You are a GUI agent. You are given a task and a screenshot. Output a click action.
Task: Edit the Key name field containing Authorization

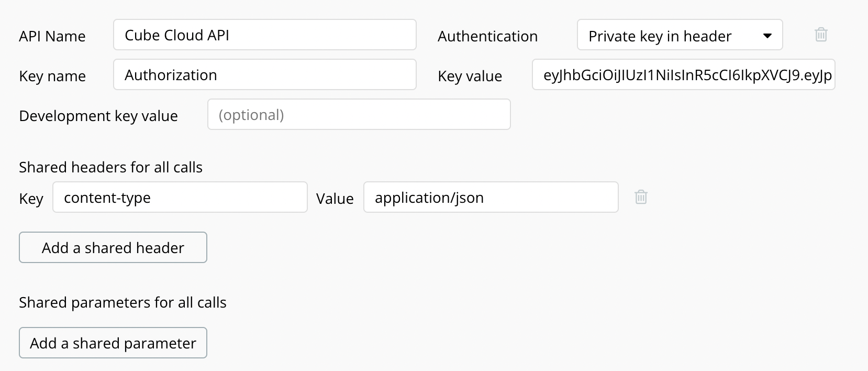point(264,75)
